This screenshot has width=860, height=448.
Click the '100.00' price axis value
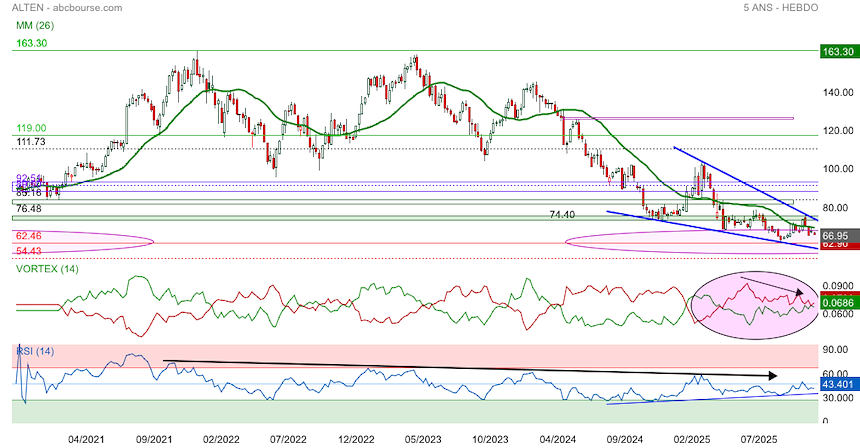838,169
